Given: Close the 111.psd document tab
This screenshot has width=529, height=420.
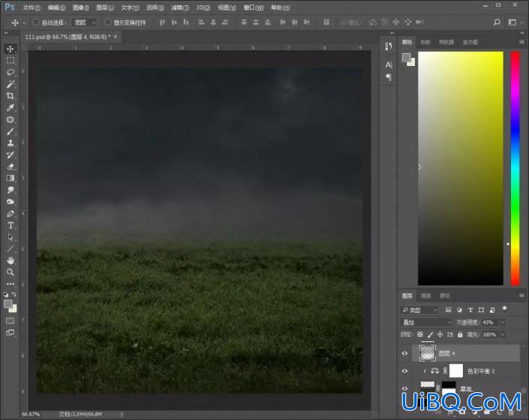Looking at the screenshot, I should click(x=116, y=37).
